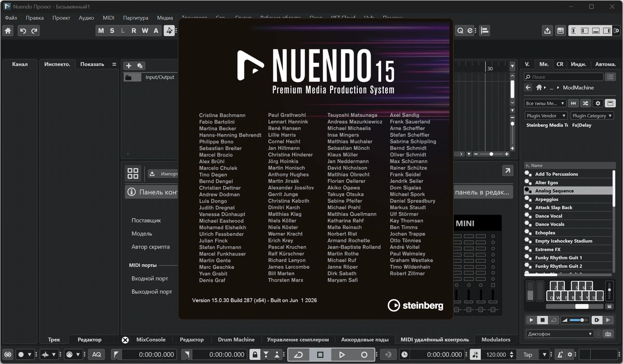Open the MixConsole window icon

[x=560, y=31]
